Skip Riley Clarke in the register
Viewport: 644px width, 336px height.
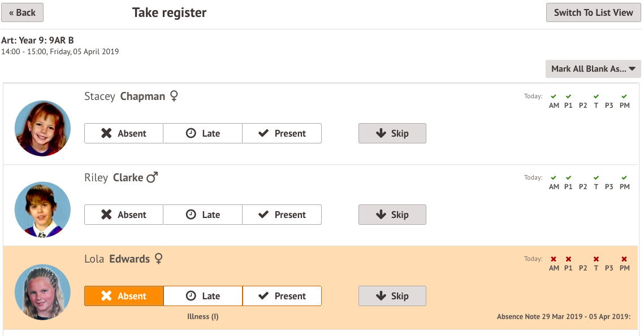click(x=392, y=215)
